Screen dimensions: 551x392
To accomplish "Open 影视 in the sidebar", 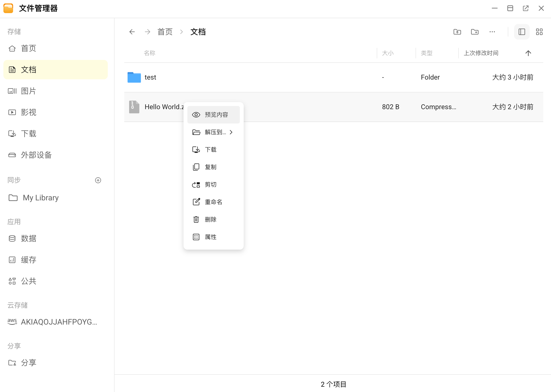I will tap(56, 112).
